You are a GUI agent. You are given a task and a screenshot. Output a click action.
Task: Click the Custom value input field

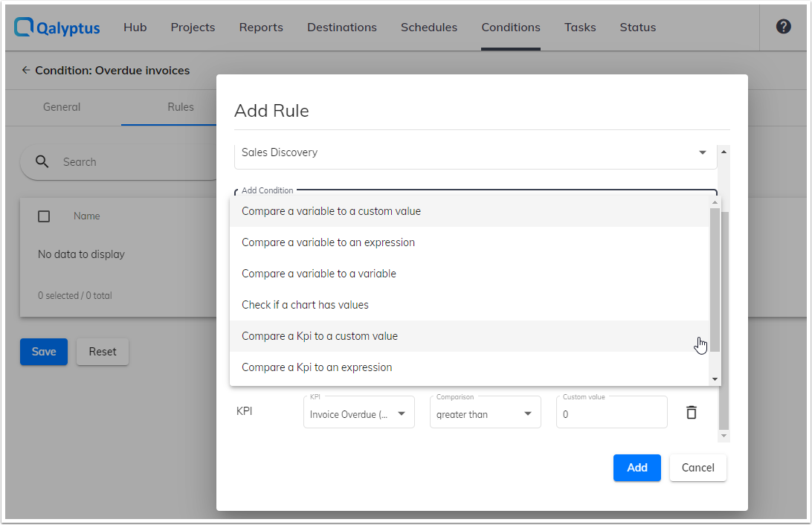pyautogui.click(x=611, y=414)
